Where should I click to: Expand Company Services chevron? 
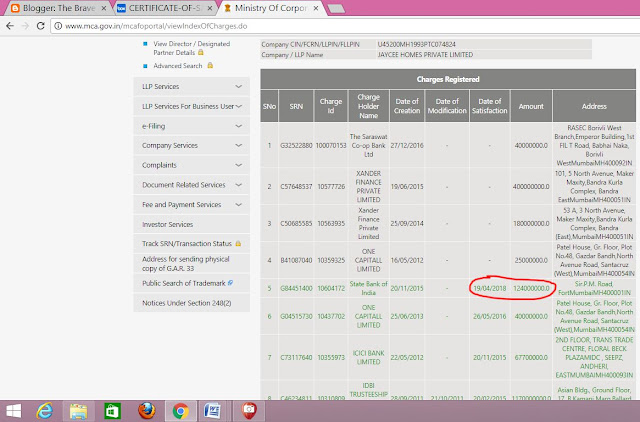click(238, 145)
